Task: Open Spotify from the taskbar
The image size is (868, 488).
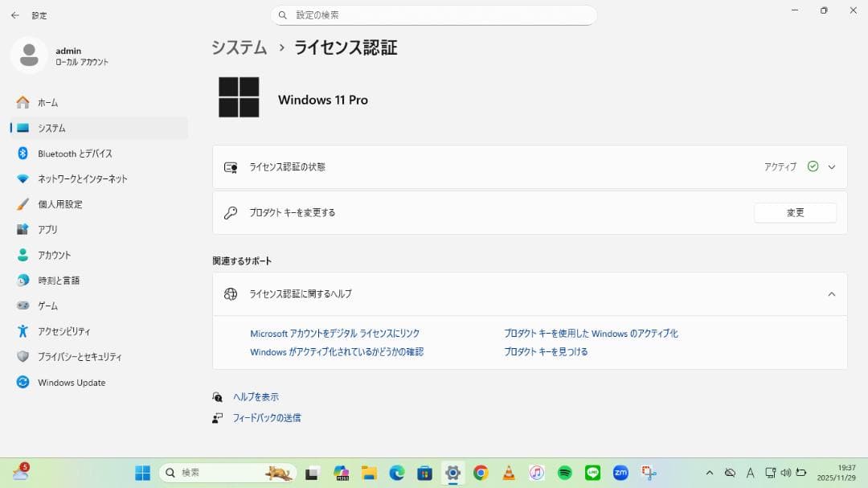Action: (x=565, y=473)
